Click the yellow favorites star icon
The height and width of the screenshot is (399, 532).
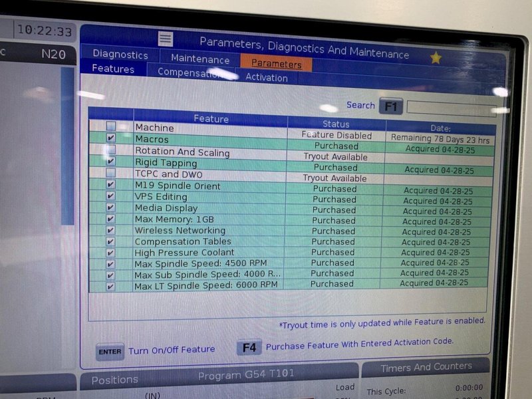pos(436,58)
